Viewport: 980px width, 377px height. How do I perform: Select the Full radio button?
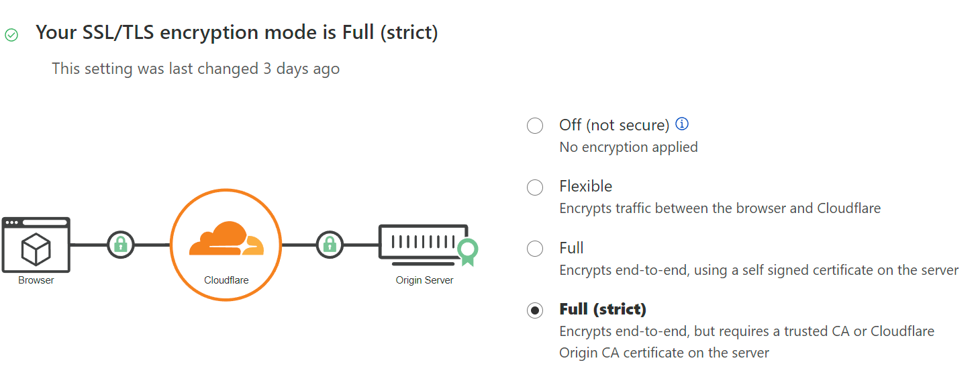[x=535, y=249]
